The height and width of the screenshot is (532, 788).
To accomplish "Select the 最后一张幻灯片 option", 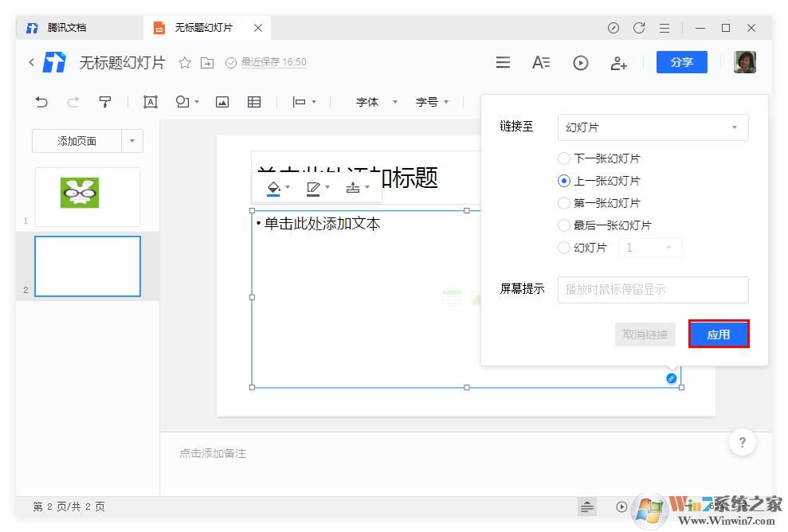I will [x=564, y=225].
